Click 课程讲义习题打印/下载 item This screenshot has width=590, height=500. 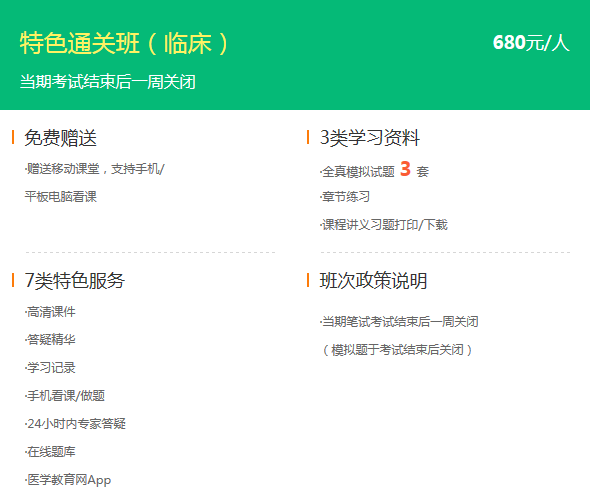[383, 225]
